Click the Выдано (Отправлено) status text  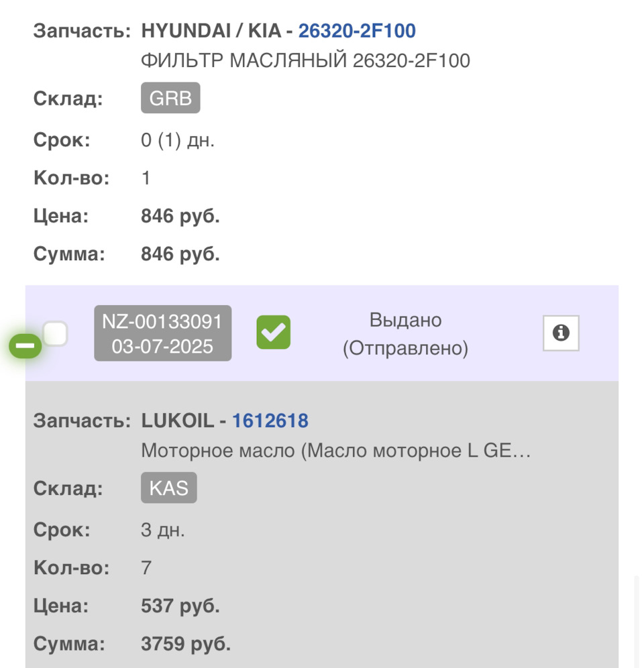pos(405,334)
